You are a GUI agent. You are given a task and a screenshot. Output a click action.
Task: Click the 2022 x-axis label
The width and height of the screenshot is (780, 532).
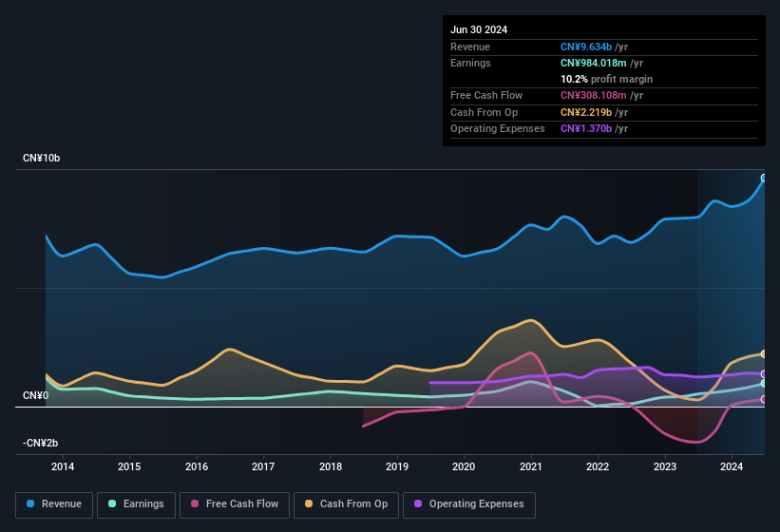pyautogui.click(x=598, y=466)
